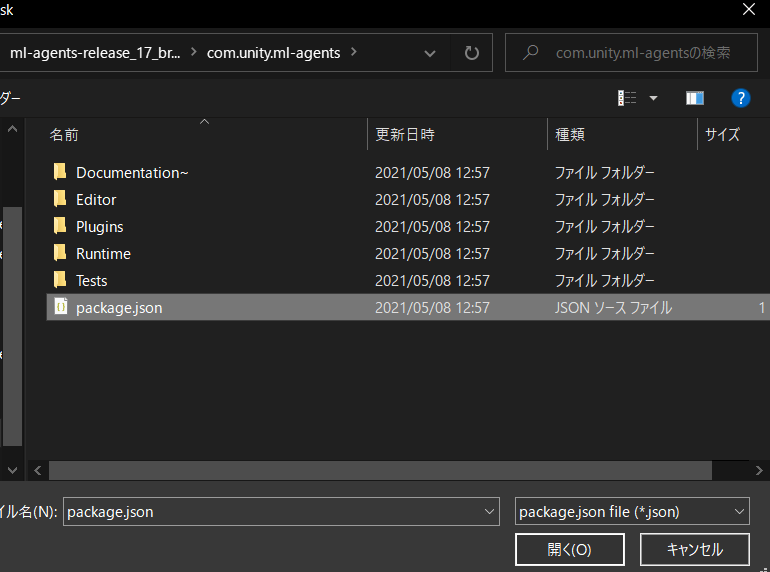The height and width of the screenshot is (572, 770).
Task: Sort by 更新日時 column header
Action: 405,135
